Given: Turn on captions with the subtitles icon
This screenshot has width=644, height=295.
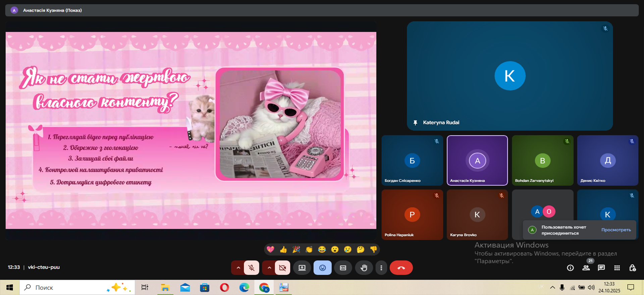Looking at the screenshot, I should point(343,268).
